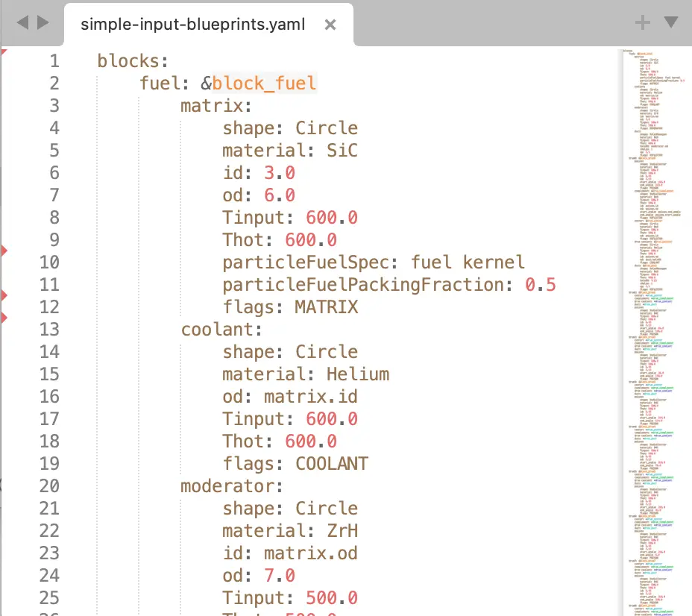This screenshot has height=616, width=692.
Task: Click line number 3 to select it
Action: click(x=54, y=105)
